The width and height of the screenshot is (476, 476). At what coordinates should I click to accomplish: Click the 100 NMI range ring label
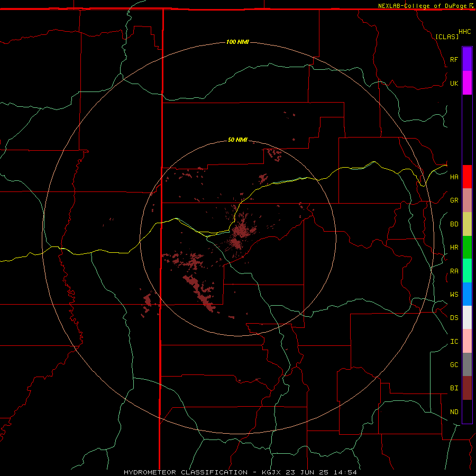237,42
